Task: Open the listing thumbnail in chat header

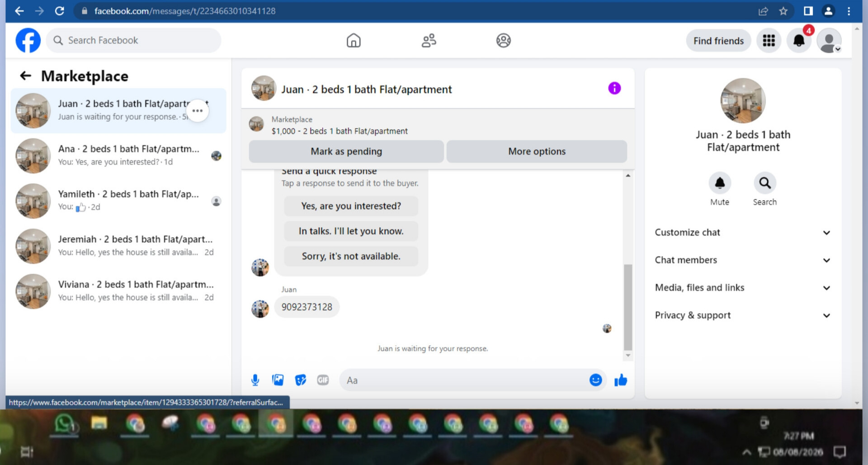Action: tap(264, 88)
